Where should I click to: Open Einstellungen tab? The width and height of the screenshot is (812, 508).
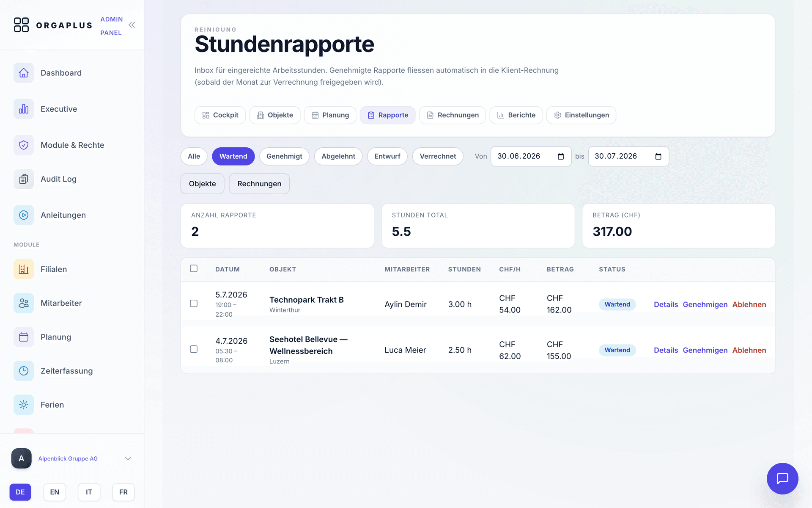(582, 115)
